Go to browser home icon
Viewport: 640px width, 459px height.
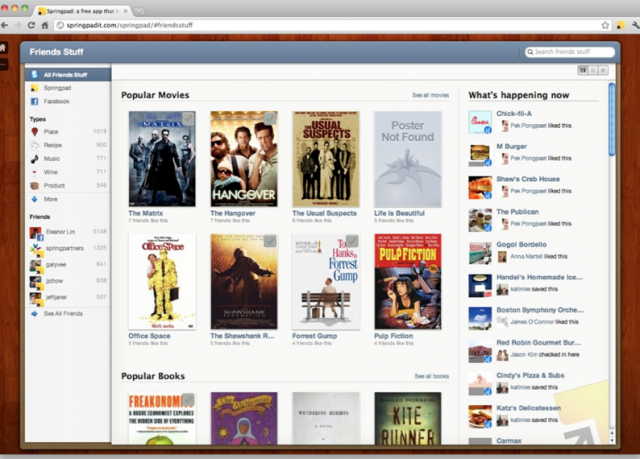pyautogui.click(x=45, y=25)
